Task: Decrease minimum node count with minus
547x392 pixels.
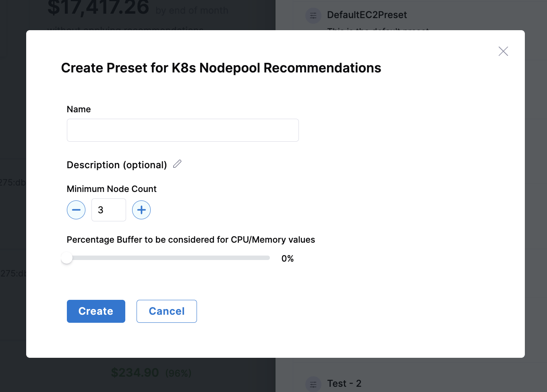Action: 76,210
